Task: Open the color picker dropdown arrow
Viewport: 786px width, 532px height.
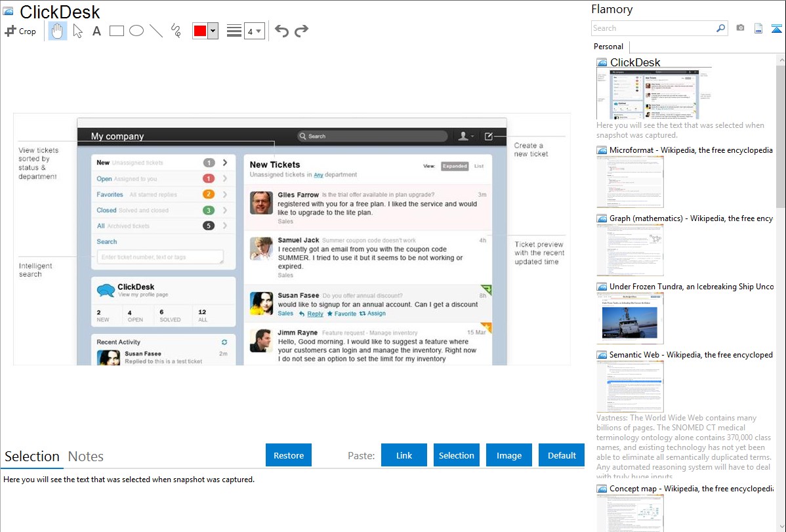Action: pyautogui.click(x=213, y=31)
